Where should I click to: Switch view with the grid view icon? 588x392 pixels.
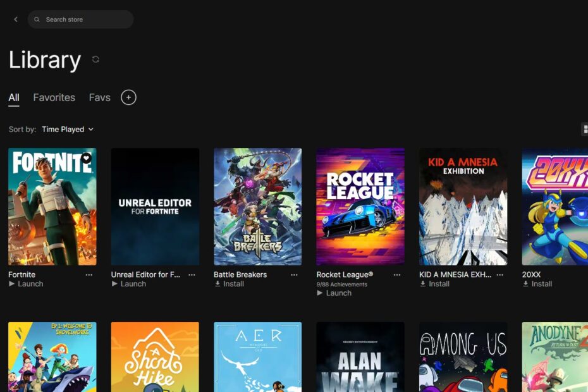pyautogui.click(x=584, y=130)
